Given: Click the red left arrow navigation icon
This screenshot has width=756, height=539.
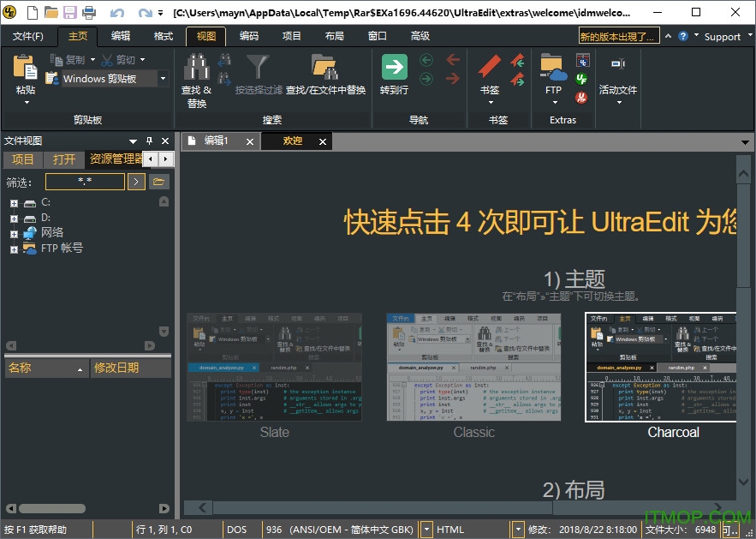Looking at the screenshot, I should point(453,60).
